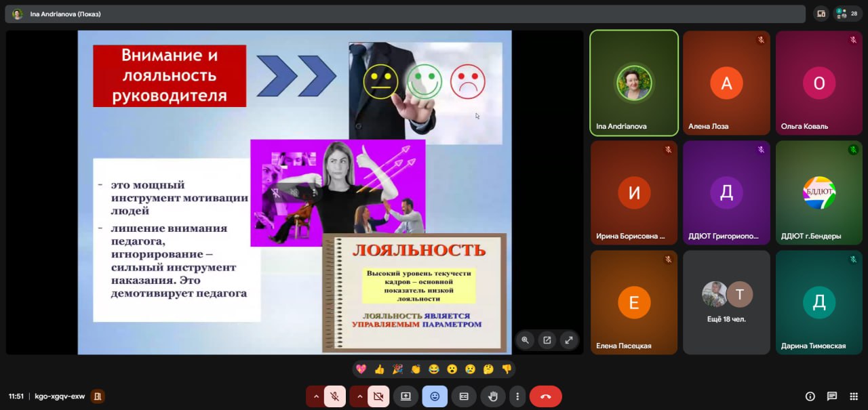Screen dimensions: 868x410
Task: Open the activities grid icon
Action: [854, 396]
